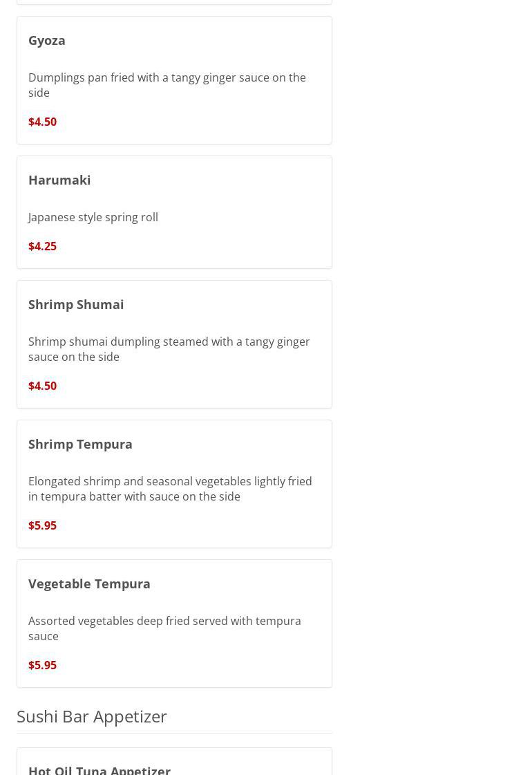Screen dimensions: 532x775
Task: Click the Japanese style spring roll description
Action: [x=93, y=217]
